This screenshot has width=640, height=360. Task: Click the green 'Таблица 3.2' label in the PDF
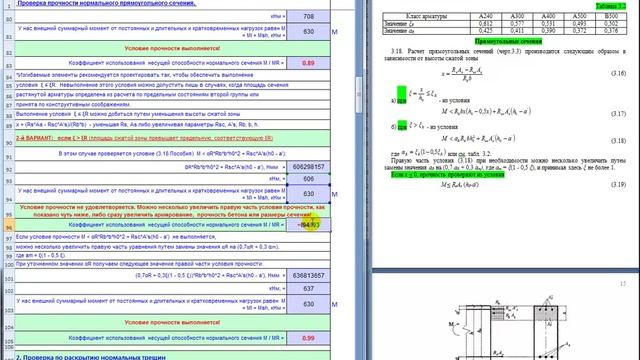[x=610, y=6]
